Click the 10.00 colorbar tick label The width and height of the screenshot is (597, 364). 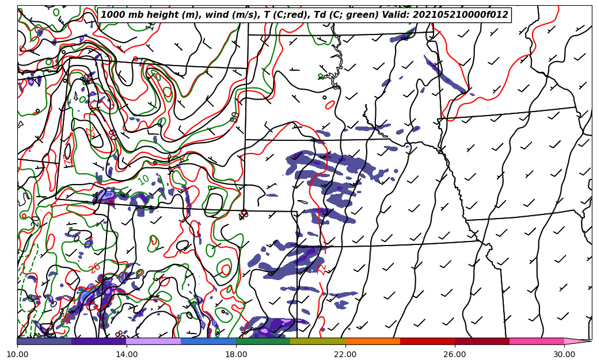[17, 354]
